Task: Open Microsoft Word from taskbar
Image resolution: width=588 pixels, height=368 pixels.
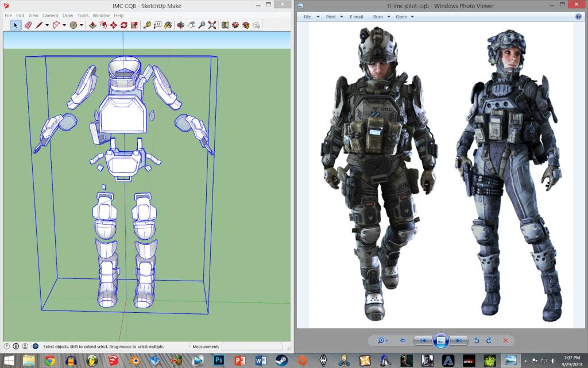Action: click(x=261, y=361)
